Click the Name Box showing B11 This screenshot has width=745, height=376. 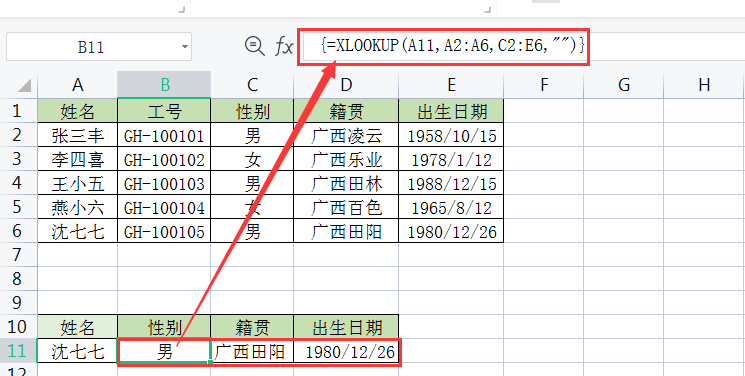(99, 47)
